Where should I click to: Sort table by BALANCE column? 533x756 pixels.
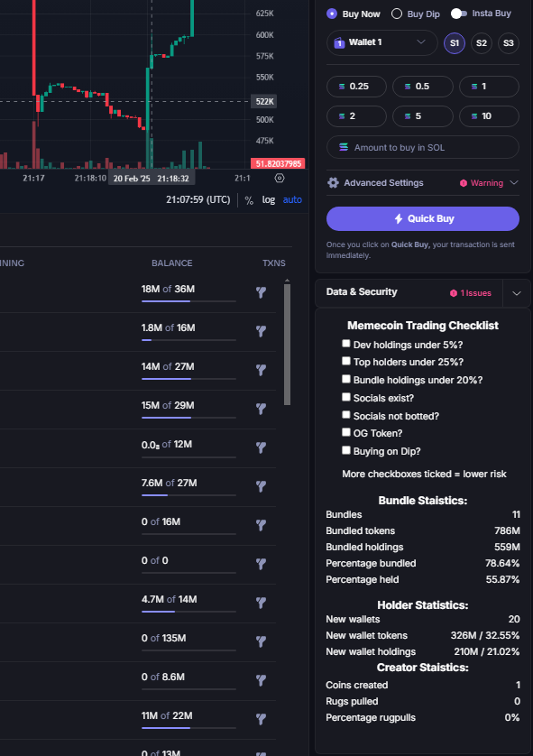pos(172,263)
